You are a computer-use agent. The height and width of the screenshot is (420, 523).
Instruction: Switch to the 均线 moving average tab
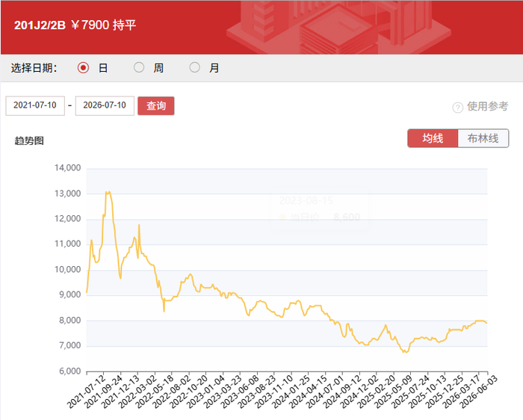click(x=433, y=138)
